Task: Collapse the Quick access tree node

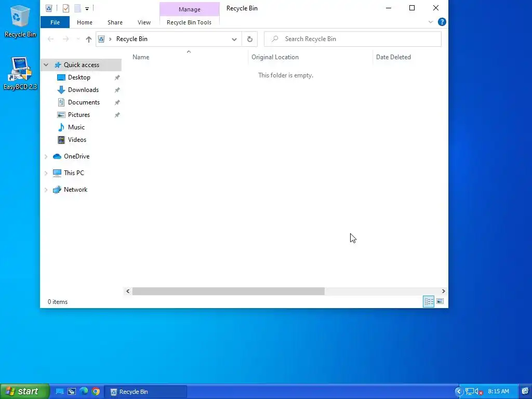Action: tap(46, 65)
